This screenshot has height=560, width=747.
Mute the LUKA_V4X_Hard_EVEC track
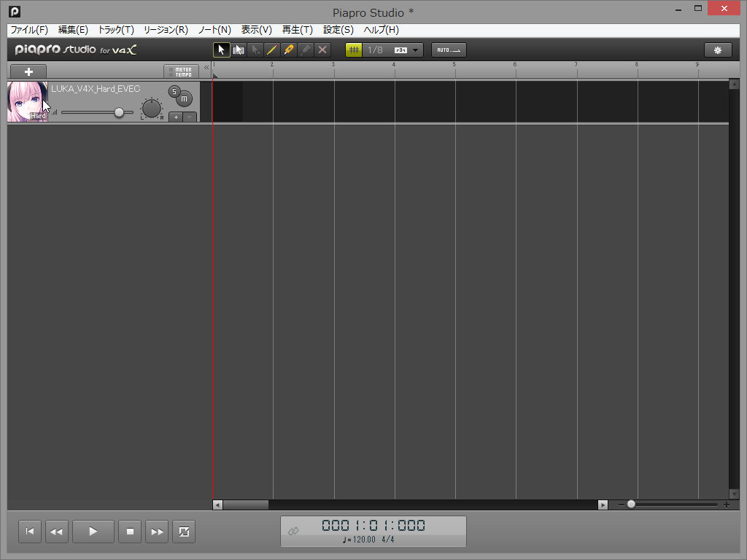(185, 99)
